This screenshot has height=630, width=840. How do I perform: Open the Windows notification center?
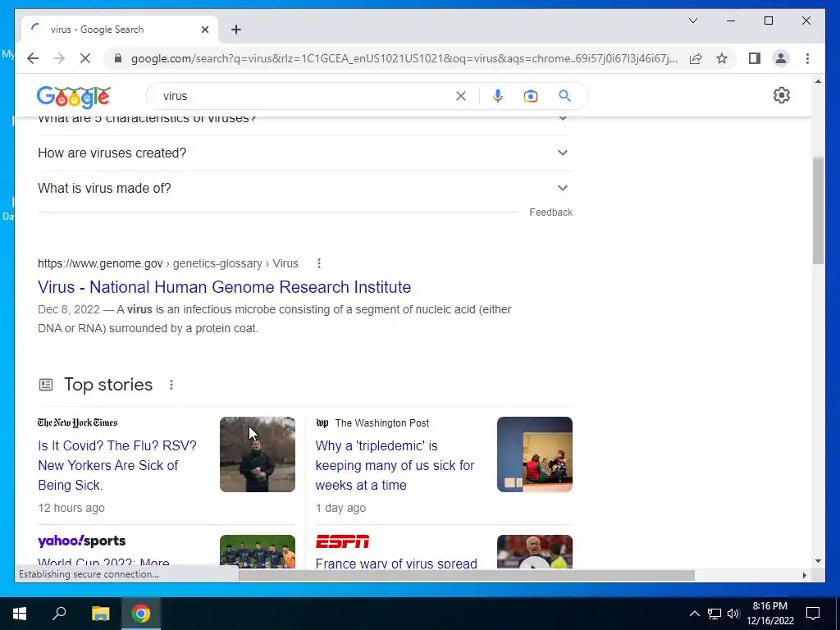point(813,614)
